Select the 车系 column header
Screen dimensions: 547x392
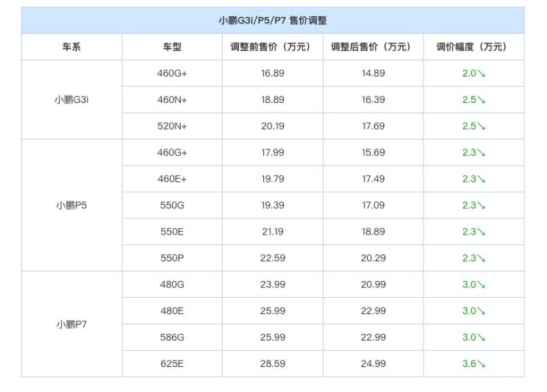point(71,47)
